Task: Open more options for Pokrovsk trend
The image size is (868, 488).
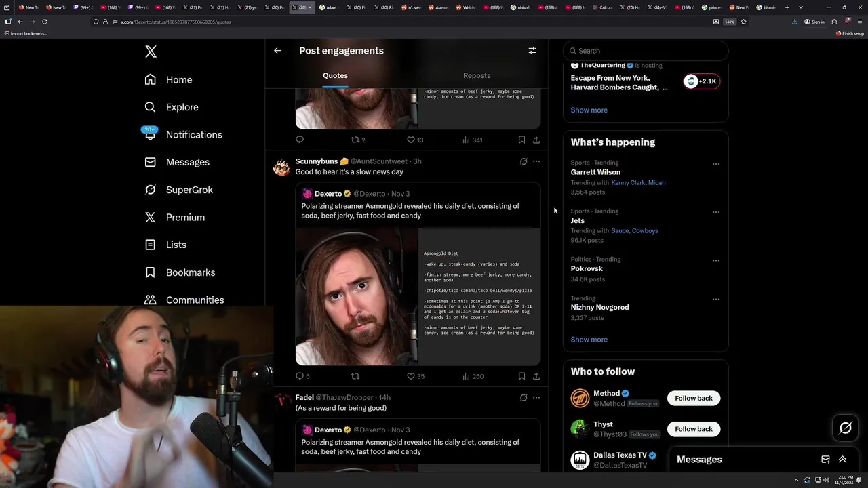Action: [716, 260]
